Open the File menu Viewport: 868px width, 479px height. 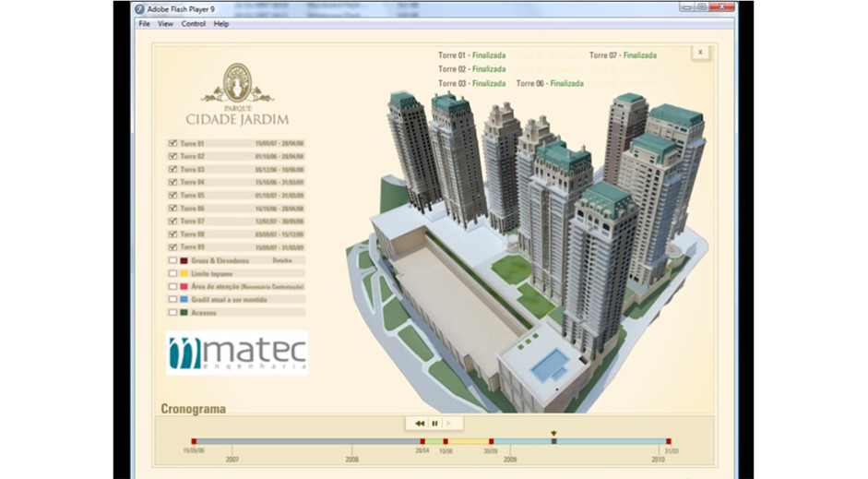[x=144, y=24]
